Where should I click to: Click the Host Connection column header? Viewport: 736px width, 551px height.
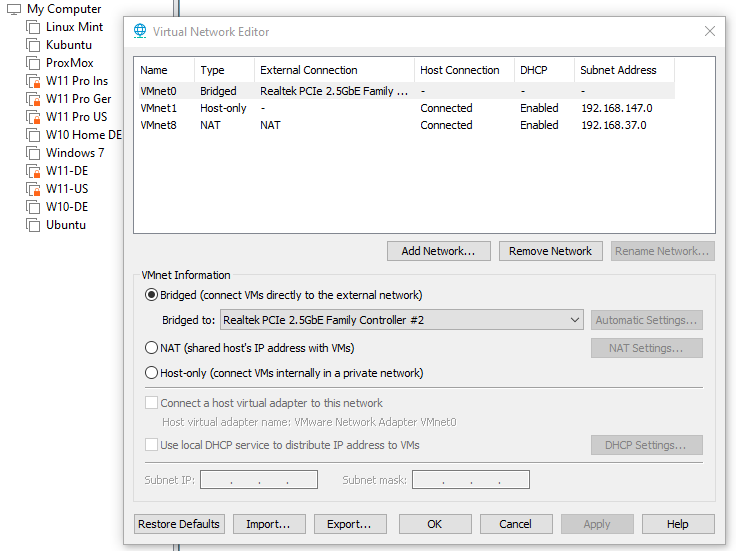coord(465,70)
